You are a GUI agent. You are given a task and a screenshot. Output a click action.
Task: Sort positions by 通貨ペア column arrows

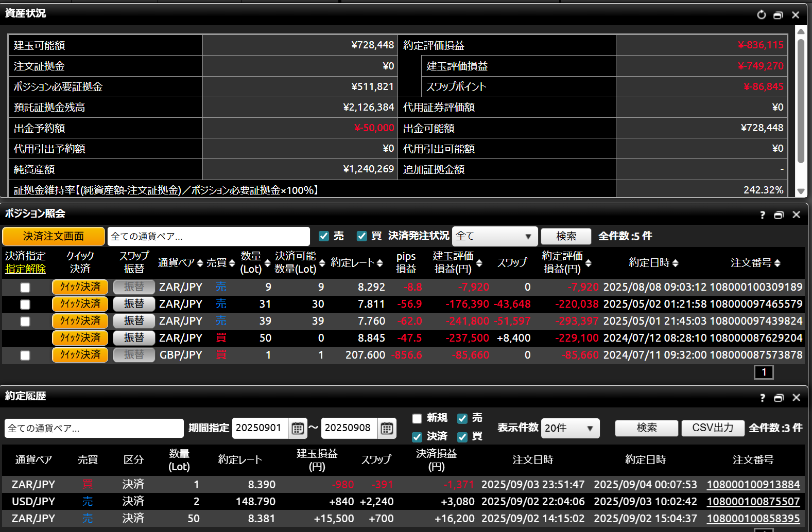(200, 263)
